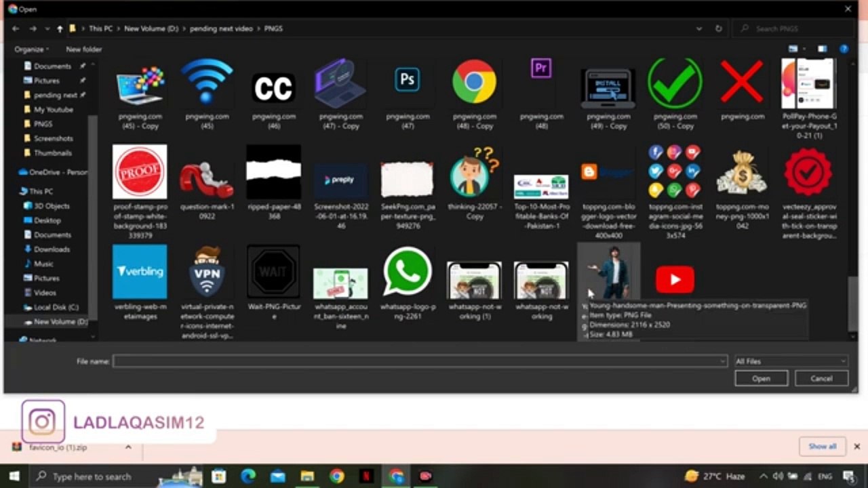This screenshot has height=488, width=868.
Task: Click the Open button
Action: pyautogui.click(x=761, y=378)
